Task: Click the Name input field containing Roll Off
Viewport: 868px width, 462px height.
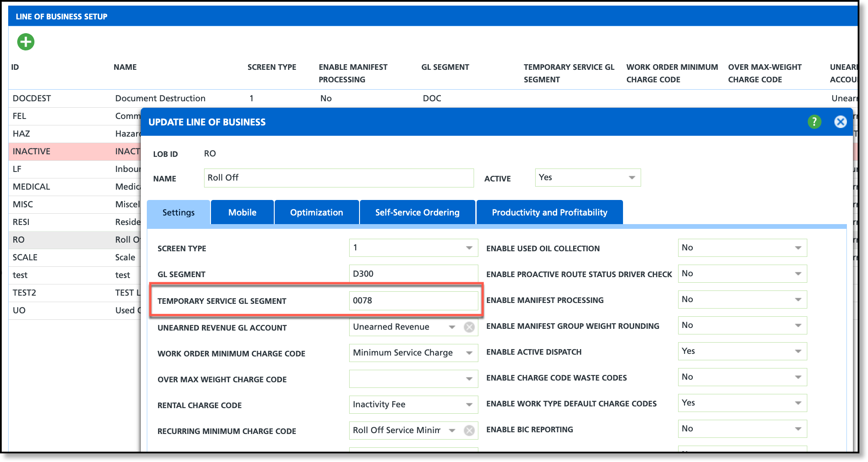Action: pyautogui.click(x=339, y=178)
